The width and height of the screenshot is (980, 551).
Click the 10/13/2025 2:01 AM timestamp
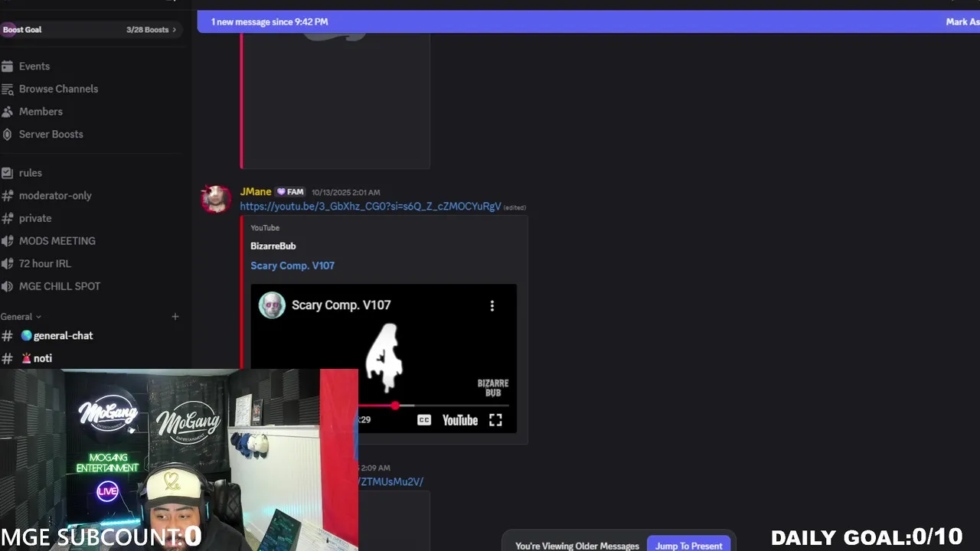click(x=345, y=192)
